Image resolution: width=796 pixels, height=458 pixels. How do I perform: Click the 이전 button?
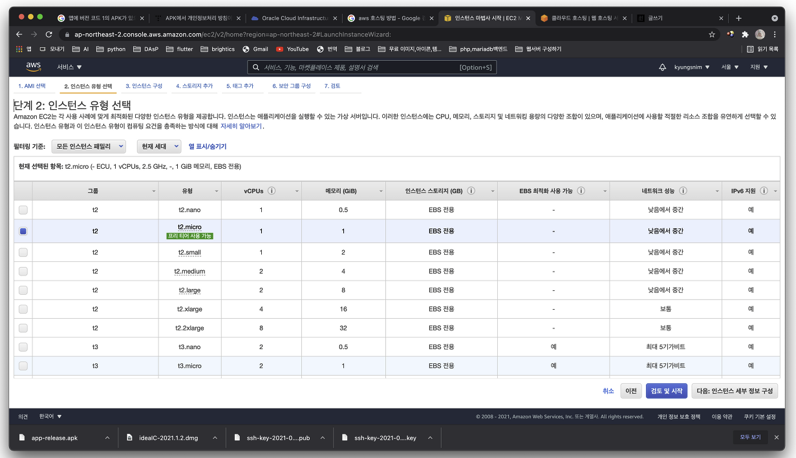click(x=631, y=391)
